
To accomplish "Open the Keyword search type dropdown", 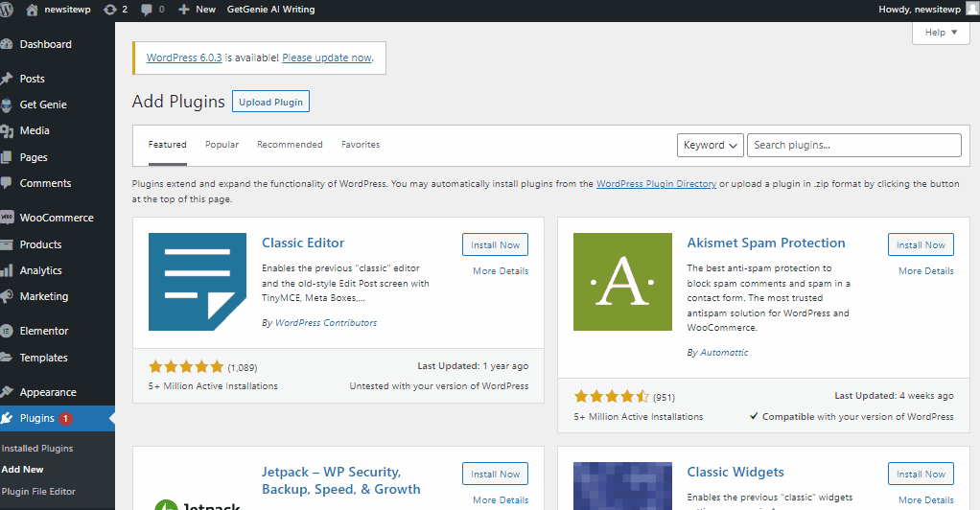I will click(x=710, y=145).
